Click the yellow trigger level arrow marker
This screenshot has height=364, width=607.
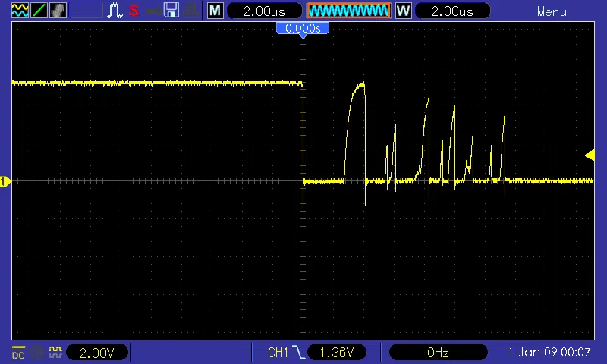[x=590, y=155]
